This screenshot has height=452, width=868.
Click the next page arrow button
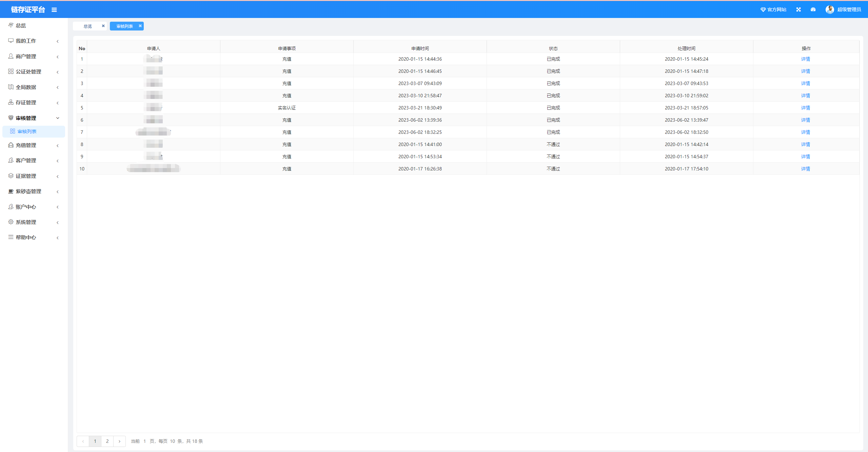point(120,441)
